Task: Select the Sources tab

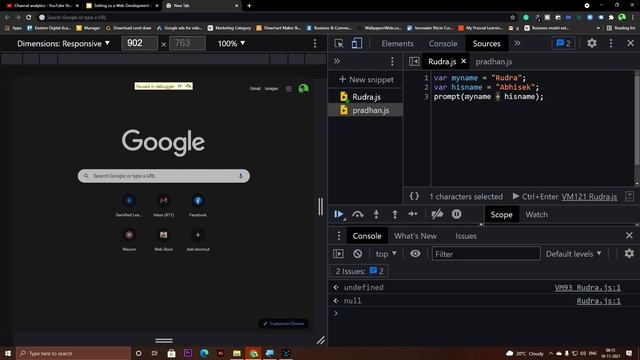Action: [487, 44]
